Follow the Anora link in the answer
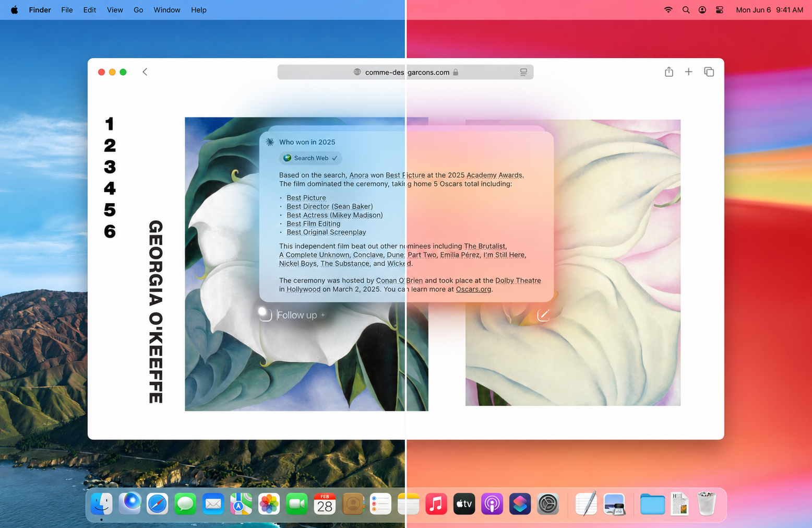812x528 pixels. (x=359, y=175)
